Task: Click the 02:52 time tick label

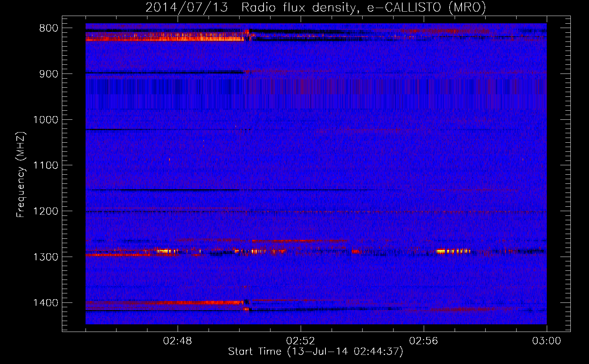Action: click(301, 341)
